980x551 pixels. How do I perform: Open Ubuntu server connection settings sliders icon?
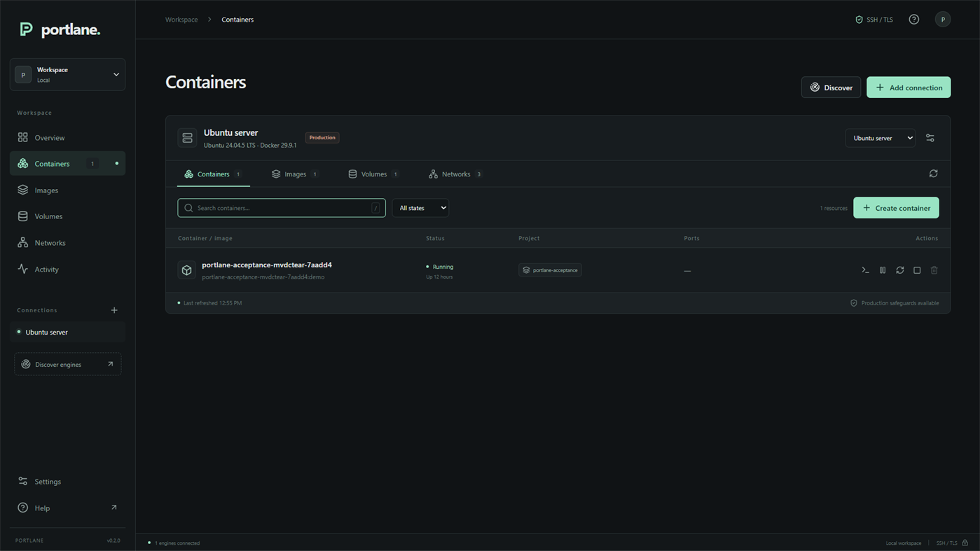[x=930, y=138]
